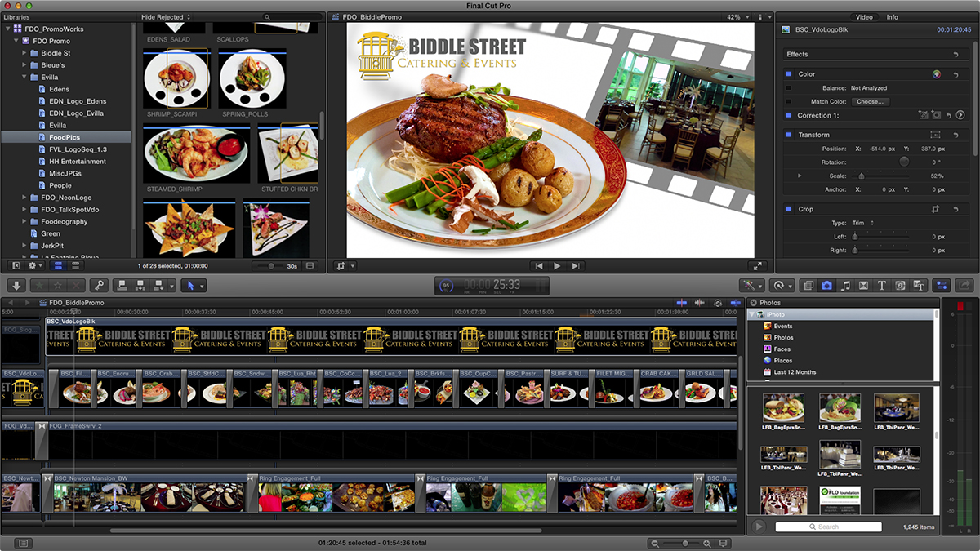Screen dimensions: 980x551
Task: Jump to previous edit in viewer
Action: coord(539,265)
